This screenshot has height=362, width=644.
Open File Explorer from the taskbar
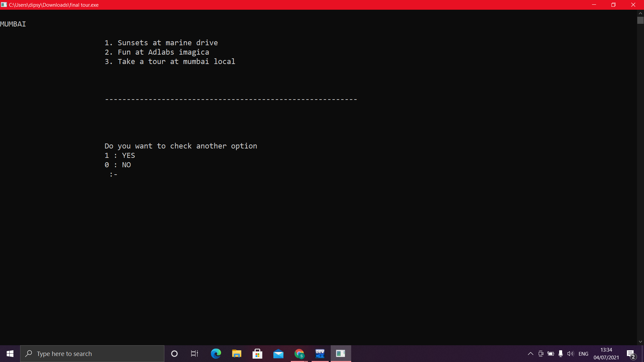(236, 354)
